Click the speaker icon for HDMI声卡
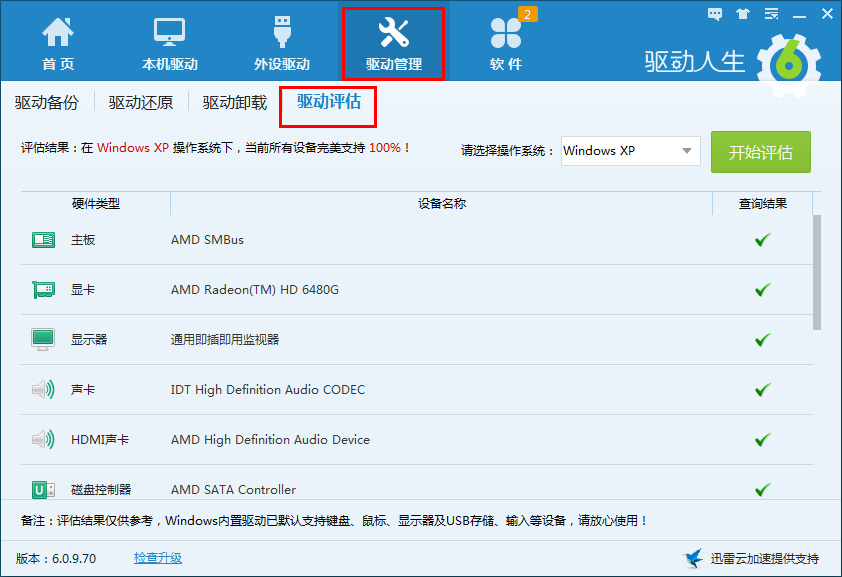The height and width of the screenshot is (577, 842). [43, 440]
